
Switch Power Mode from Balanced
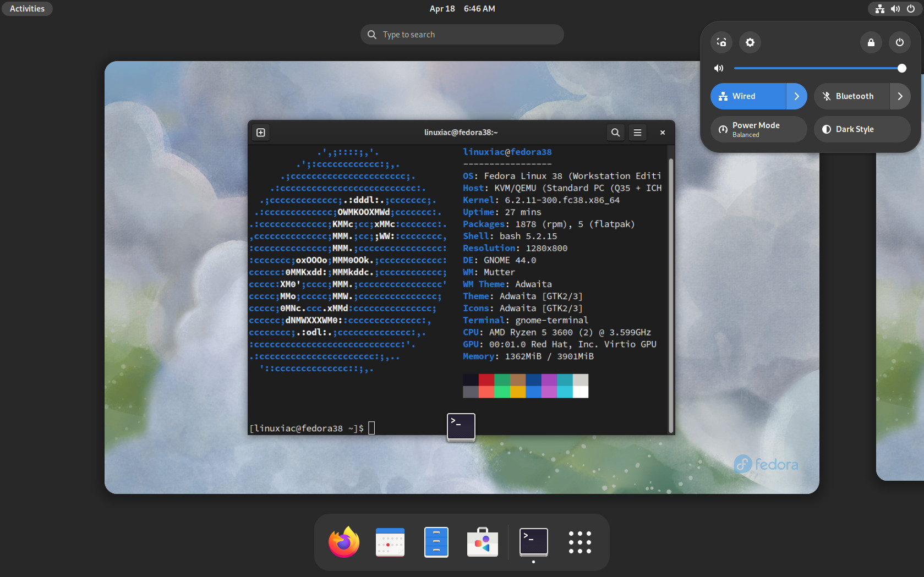pyautogui.click(x=759, y=129)
